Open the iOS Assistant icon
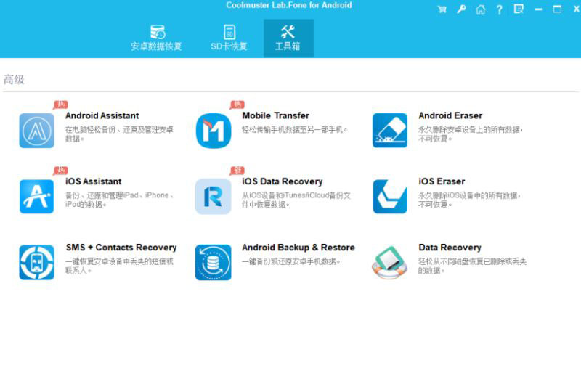Screen dimensions: 581x392 point(37,197)
